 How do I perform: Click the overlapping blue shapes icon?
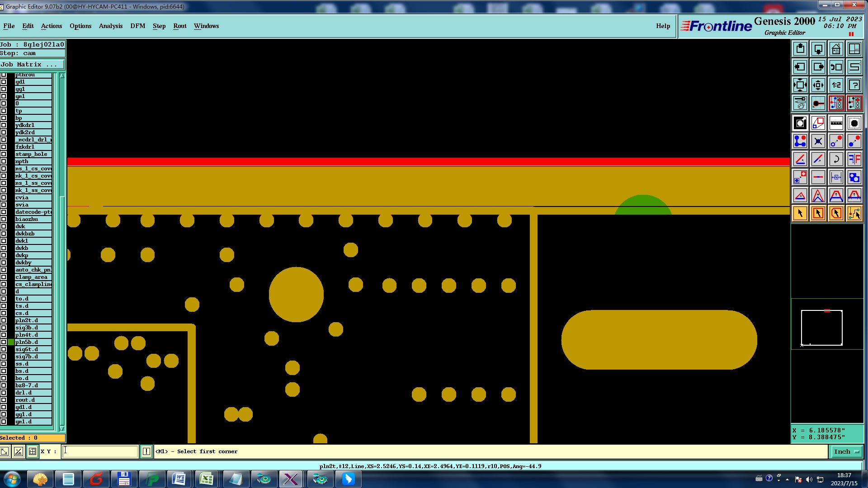[x=854, y=177]
